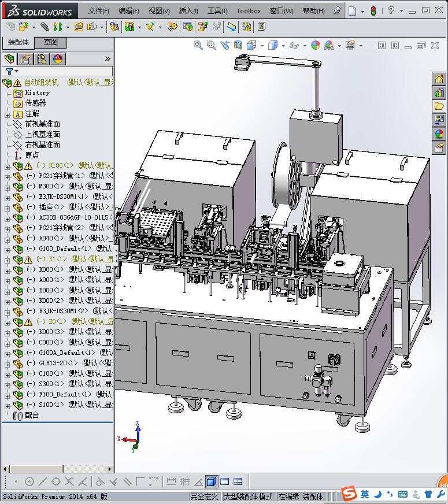Open the Display Style cube icon

(272, 45)
